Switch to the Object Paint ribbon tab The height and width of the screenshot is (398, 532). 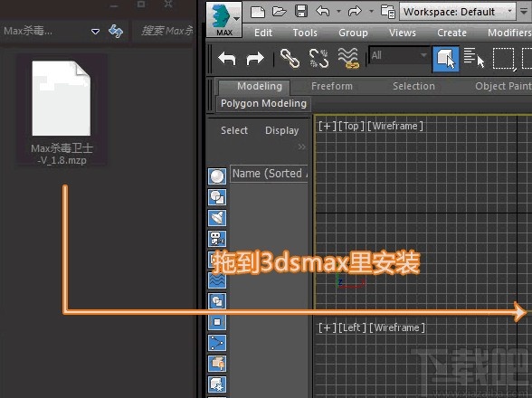(x=503, y=86)
